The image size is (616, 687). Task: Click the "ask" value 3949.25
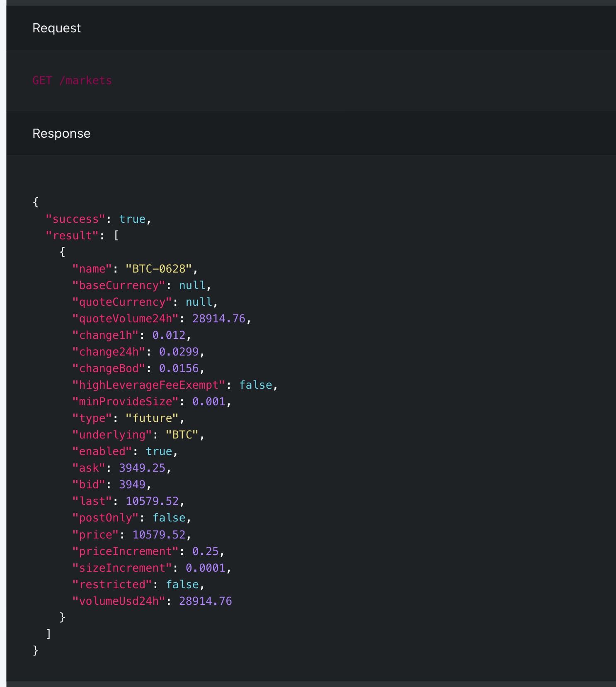[x=142, y=468]
